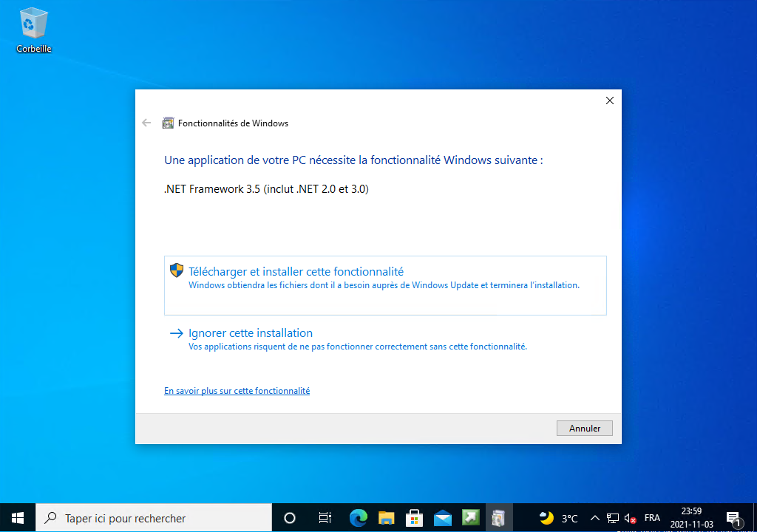Screen dimensions: 757x532
Task: Open En savoir plus sur cette fonctionnalité link
Action: (x=237, y=391)
